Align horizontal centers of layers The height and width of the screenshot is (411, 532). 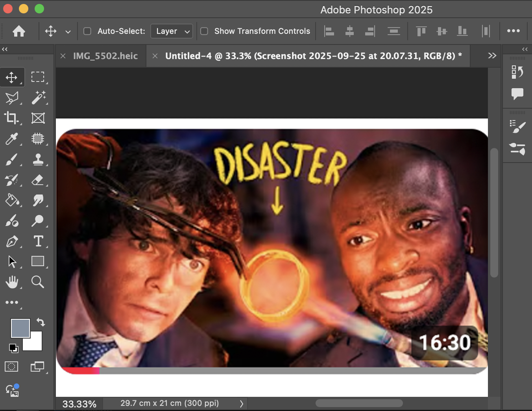click(x=349, y=31)
